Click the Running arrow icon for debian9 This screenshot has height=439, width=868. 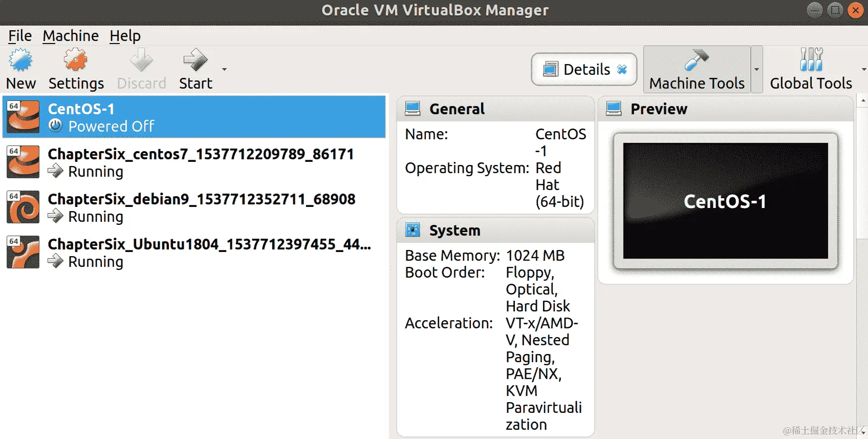[x=55, y=216]
